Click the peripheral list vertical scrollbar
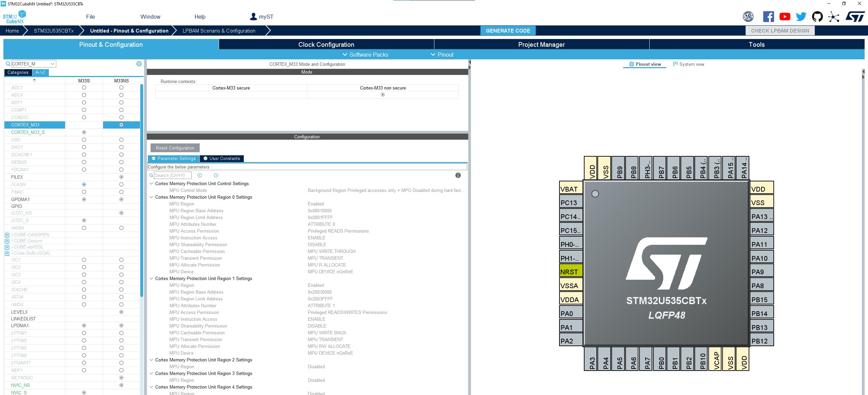868x395 pixels. [x=142, y=190]
